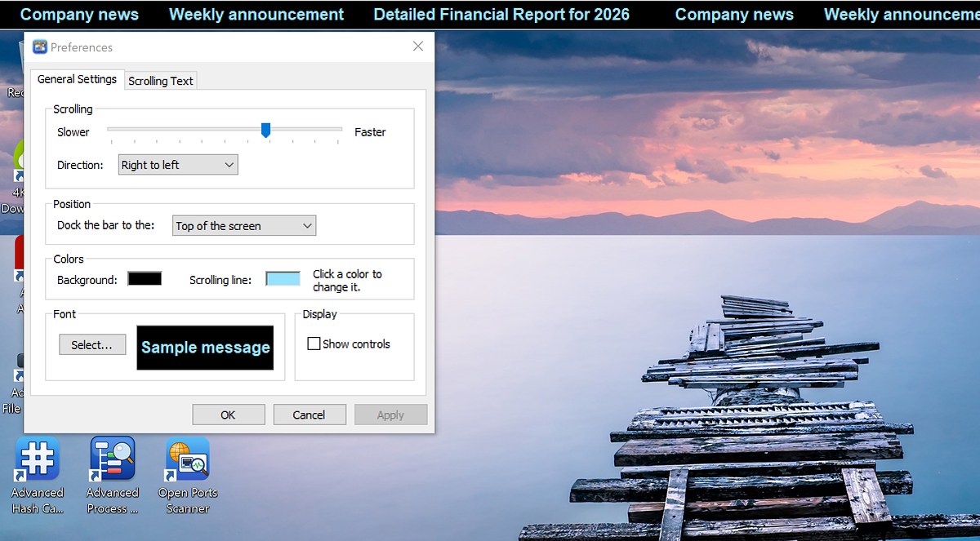Open Advanced Hash Calculator desktop icon
Image resolution: width=980 pixels, height=541 pixels.
click(x=37, y=475)
